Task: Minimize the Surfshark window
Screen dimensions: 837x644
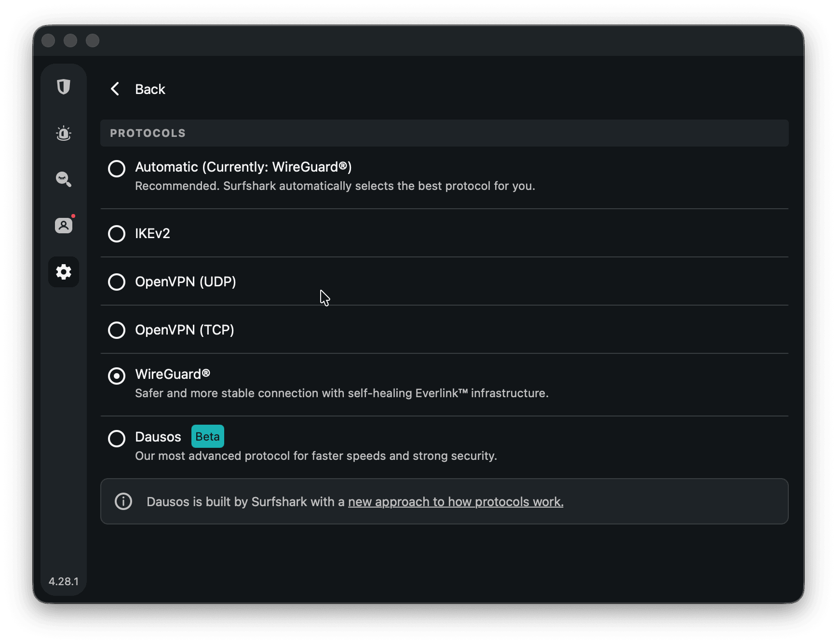Action: click(70, 40)
